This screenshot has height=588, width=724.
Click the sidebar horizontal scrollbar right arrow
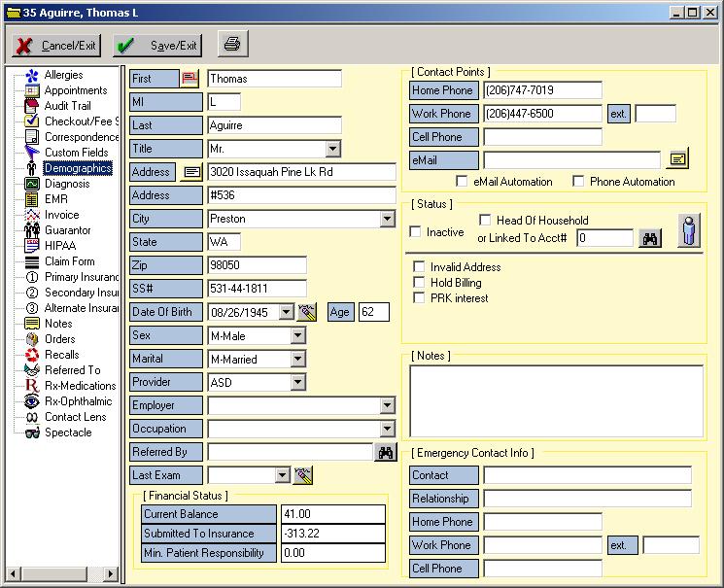point(110,574)
